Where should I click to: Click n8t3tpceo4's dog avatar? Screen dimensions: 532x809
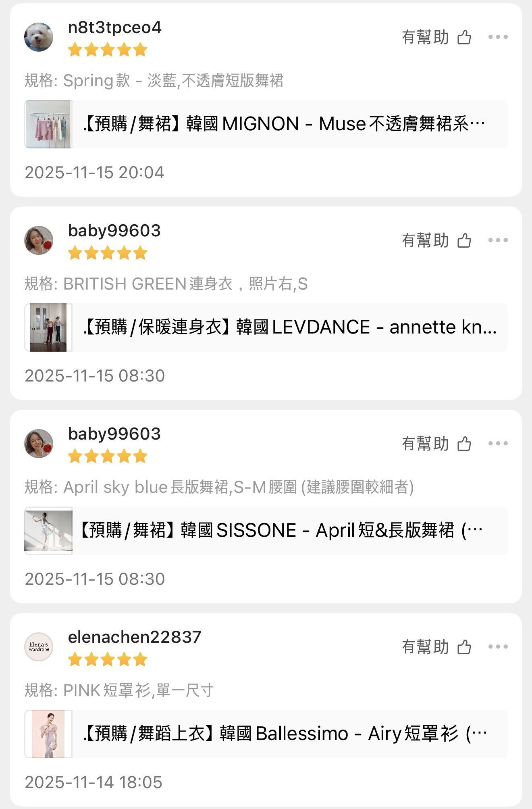pos(39,37)
